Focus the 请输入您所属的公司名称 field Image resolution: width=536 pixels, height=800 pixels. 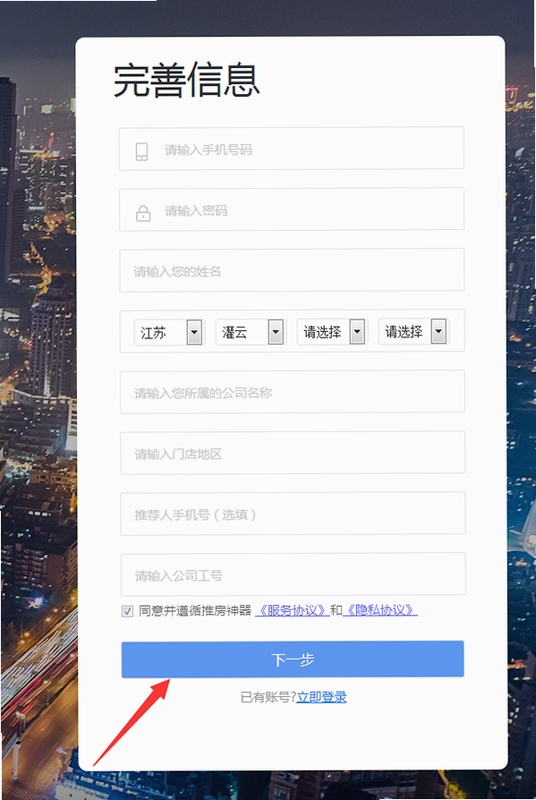(292, 392)
